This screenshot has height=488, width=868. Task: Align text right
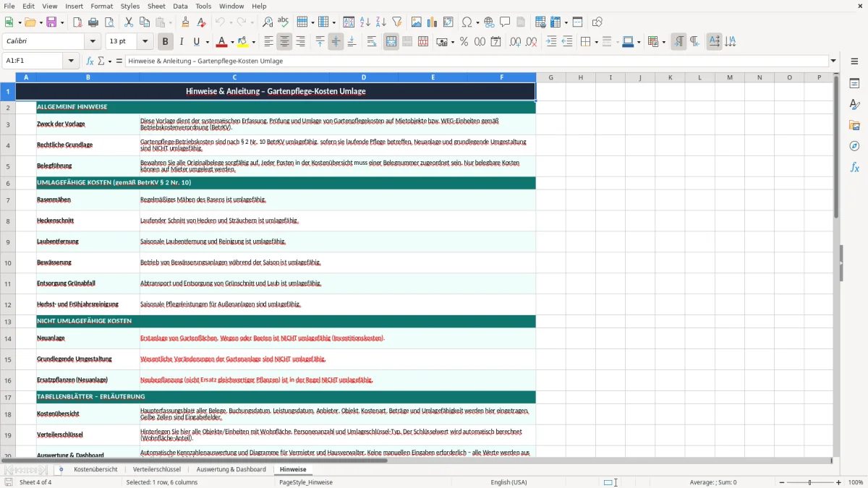pos(300,42)
